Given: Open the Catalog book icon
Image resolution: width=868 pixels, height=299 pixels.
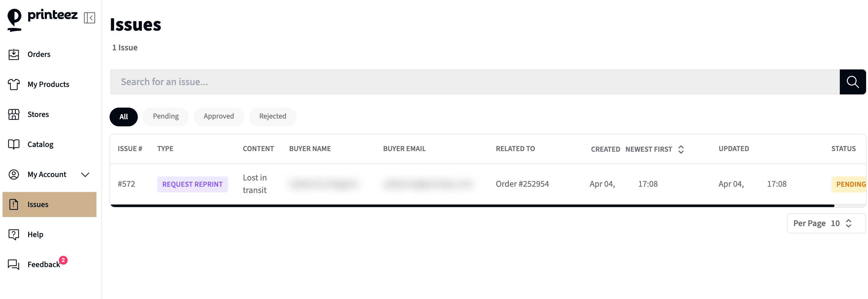Looking at the screenshot, I should (14, 144).
